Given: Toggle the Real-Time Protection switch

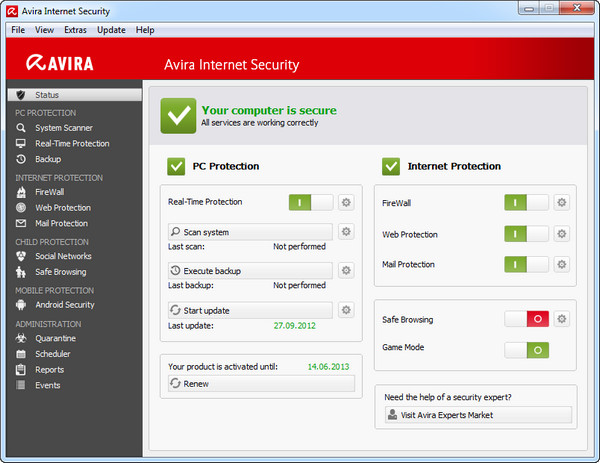Looking at the screenshot, I should 311,202.
